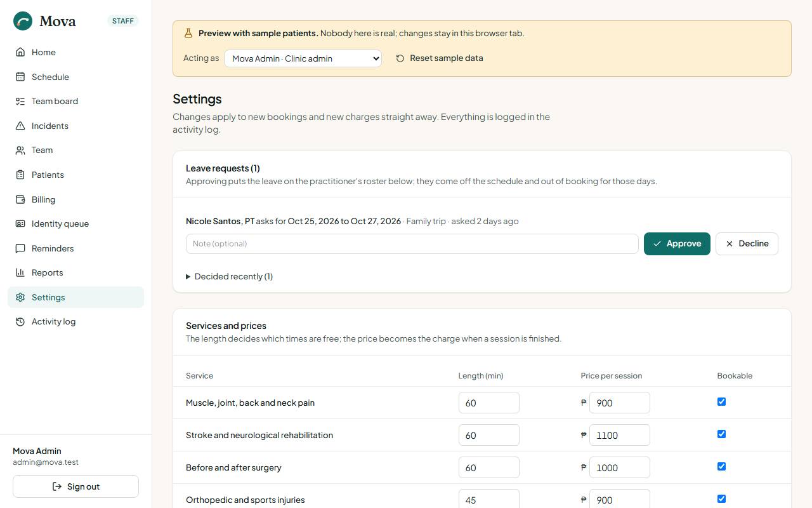Click the Reports bar chart icon

pos(20,272)
